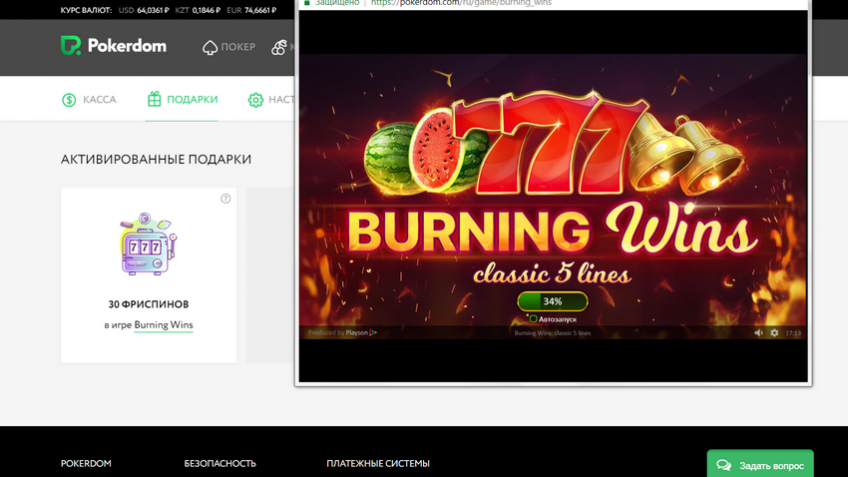
Task: Click the EUR exchange rate value
Action: pos(260,10)
